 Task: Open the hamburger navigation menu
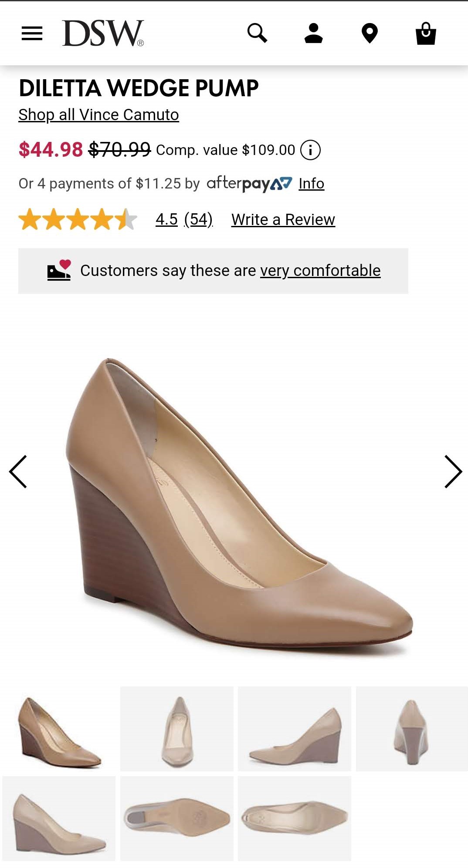tap(32, 33)
